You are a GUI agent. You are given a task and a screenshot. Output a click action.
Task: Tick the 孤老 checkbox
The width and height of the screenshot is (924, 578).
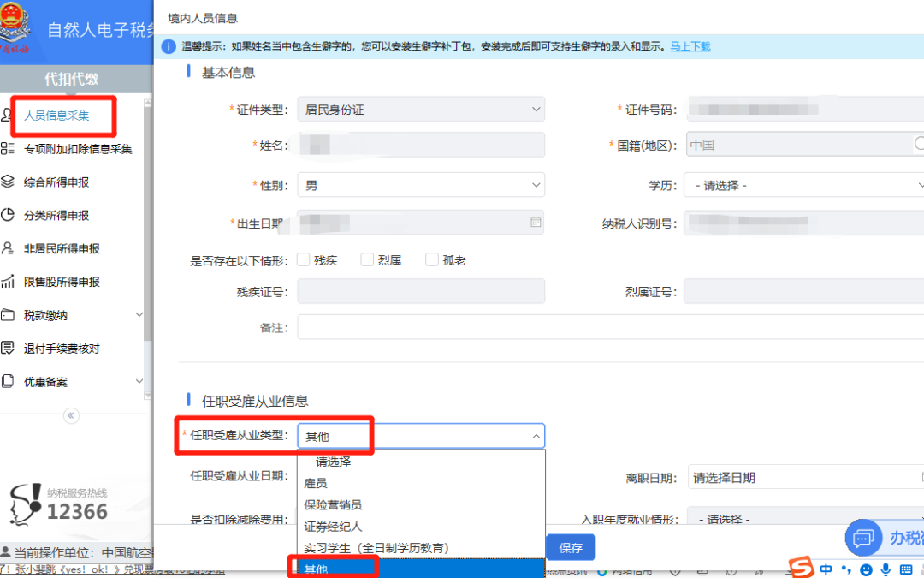(x=432, y=260)
